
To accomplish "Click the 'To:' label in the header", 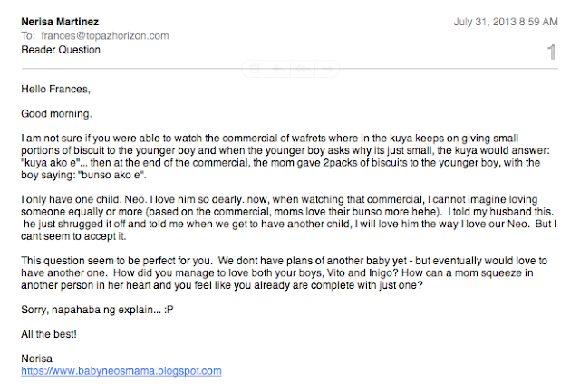I will (28, 36).
